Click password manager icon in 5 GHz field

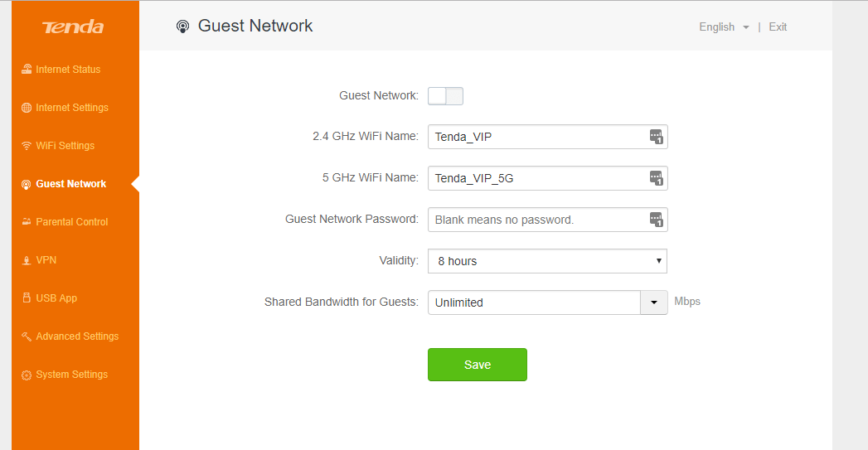coord(656,178)
